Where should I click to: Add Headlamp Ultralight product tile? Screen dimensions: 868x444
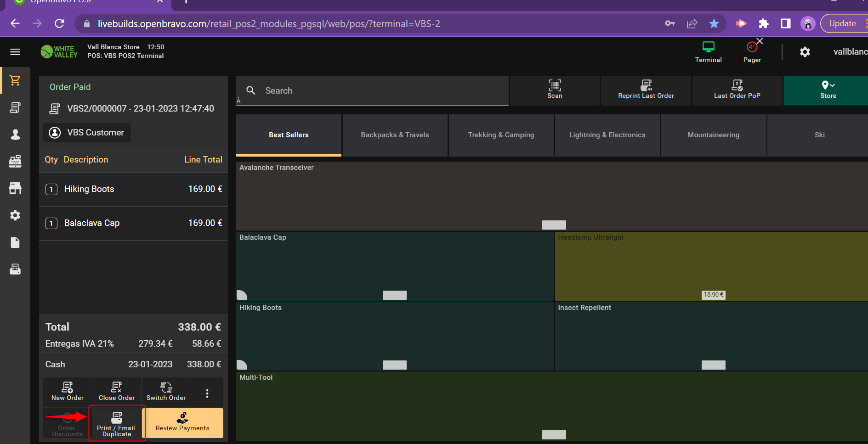point(711,266)
